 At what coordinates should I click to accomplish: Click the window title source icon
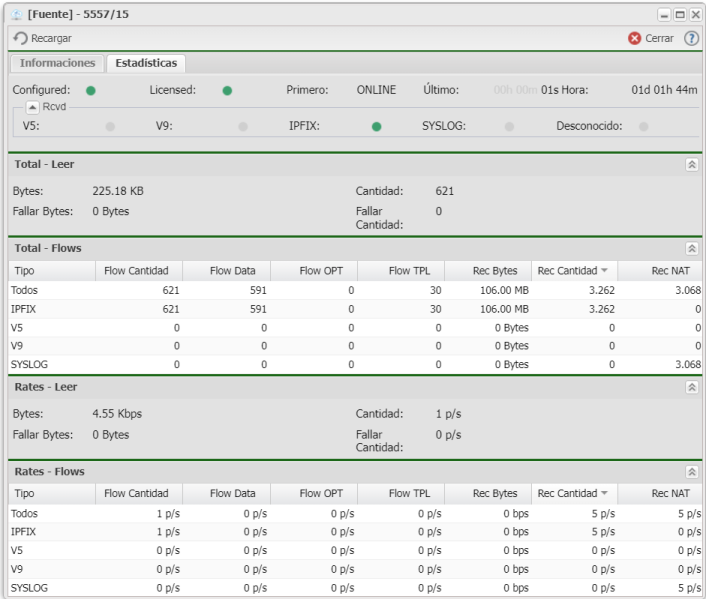pos(17,14)
